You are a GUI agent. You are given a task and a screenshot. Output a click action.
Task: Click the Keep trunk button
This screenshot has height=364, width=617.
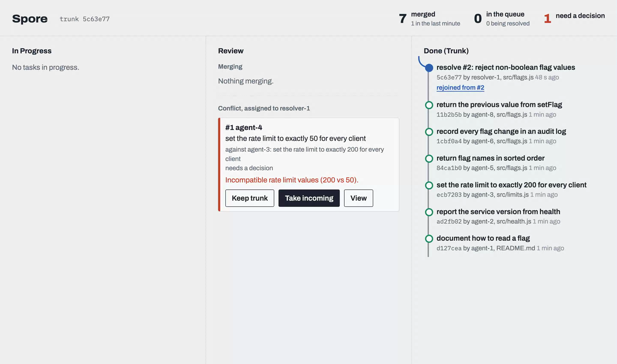(x=250, y=198)
